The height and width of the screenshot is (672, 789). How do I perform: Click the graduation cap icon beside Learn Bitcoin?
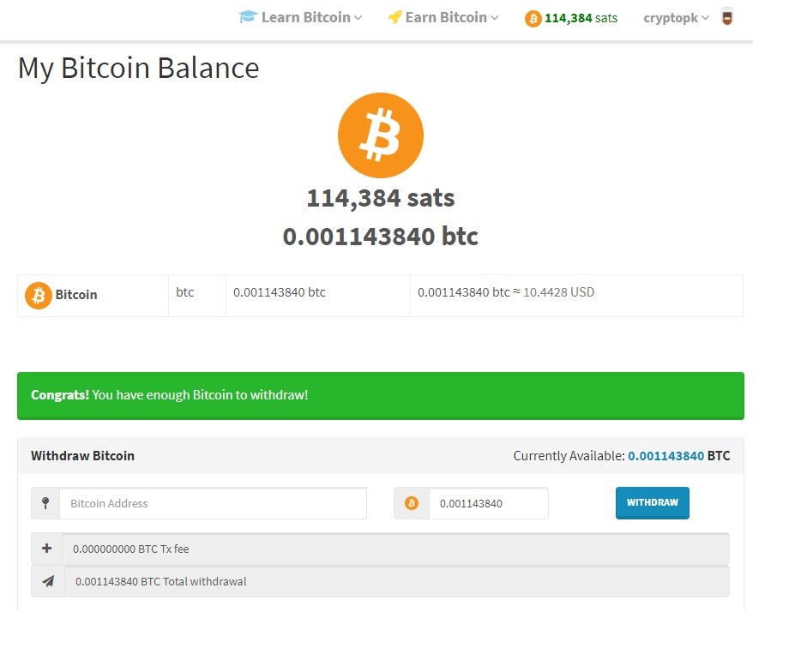coord(248,17)
